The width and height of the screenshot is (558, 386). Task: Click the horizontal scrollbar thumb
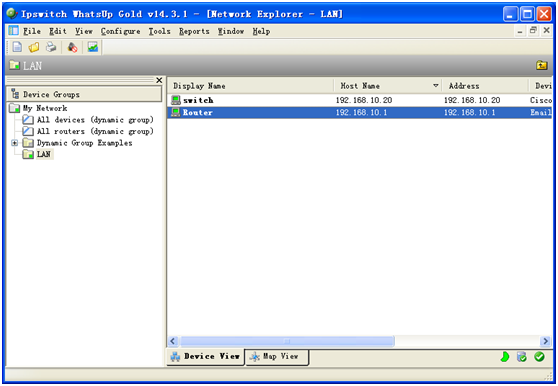(x=287, y=341)
